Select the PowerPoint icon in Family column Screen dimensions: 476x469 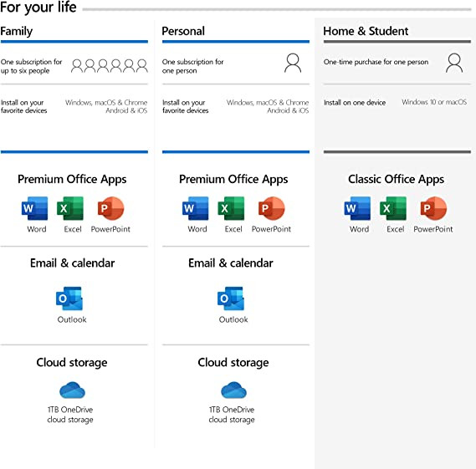(110, 208)
